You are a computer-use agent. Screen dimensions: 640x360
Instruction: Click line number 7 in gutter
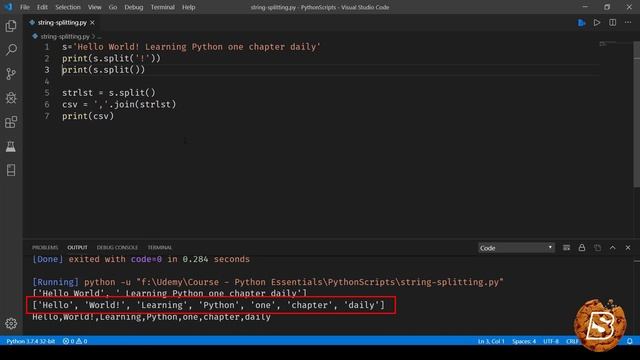[x=47, y=116]
